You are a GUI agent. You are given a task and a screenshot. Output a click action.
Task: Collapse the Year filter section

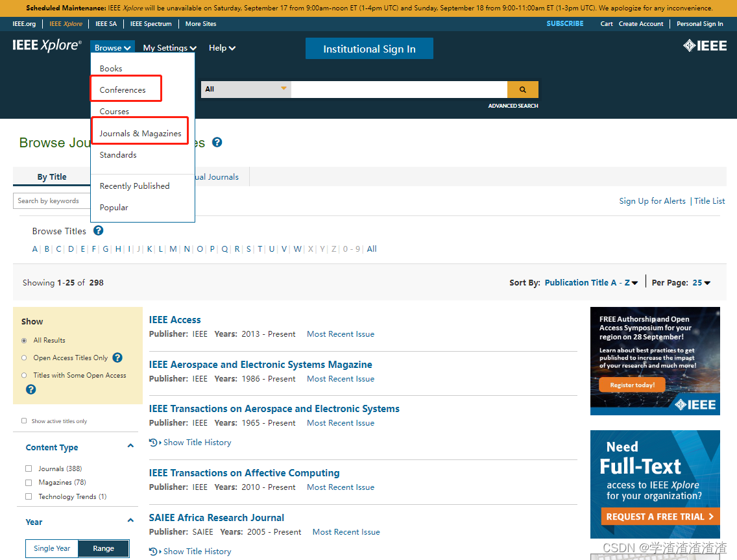[130, 520]
